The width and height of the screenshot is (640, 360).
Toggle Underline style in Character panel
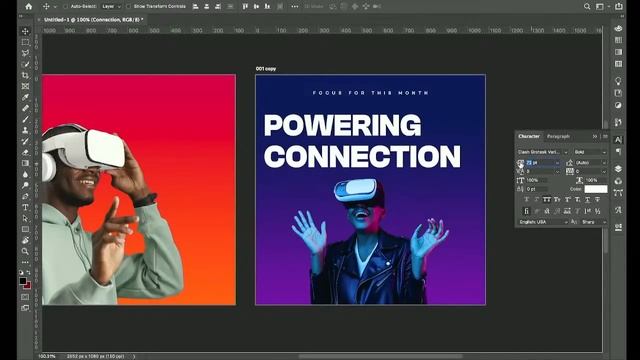click(587, 200)
